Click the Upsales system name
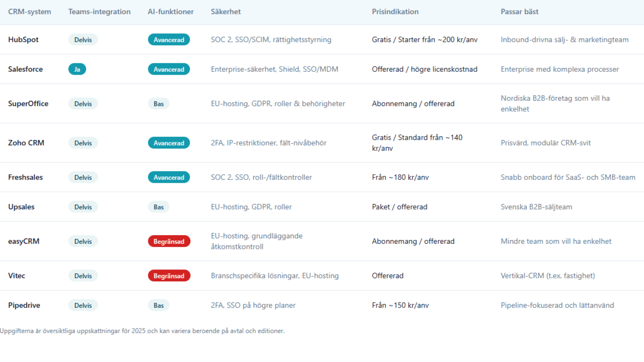This screenshot has height=362, width=644. pyautogui.click(x=21, y=207)
